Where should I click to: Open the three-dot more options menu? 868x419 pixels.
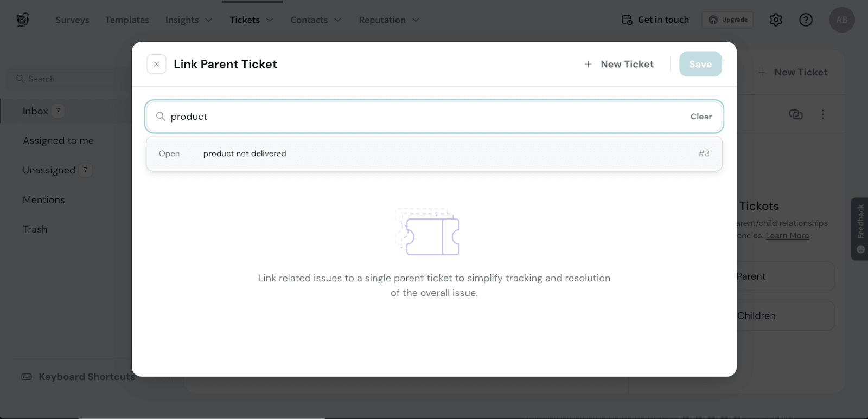822,114
